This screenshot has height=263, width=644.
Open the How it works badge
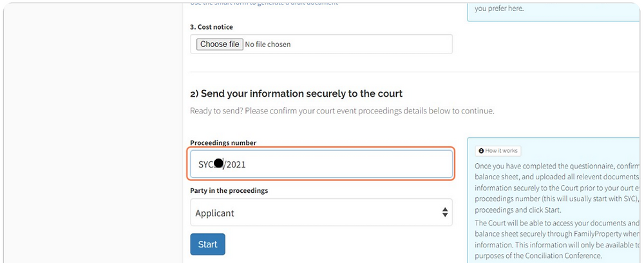coord(498,151)
